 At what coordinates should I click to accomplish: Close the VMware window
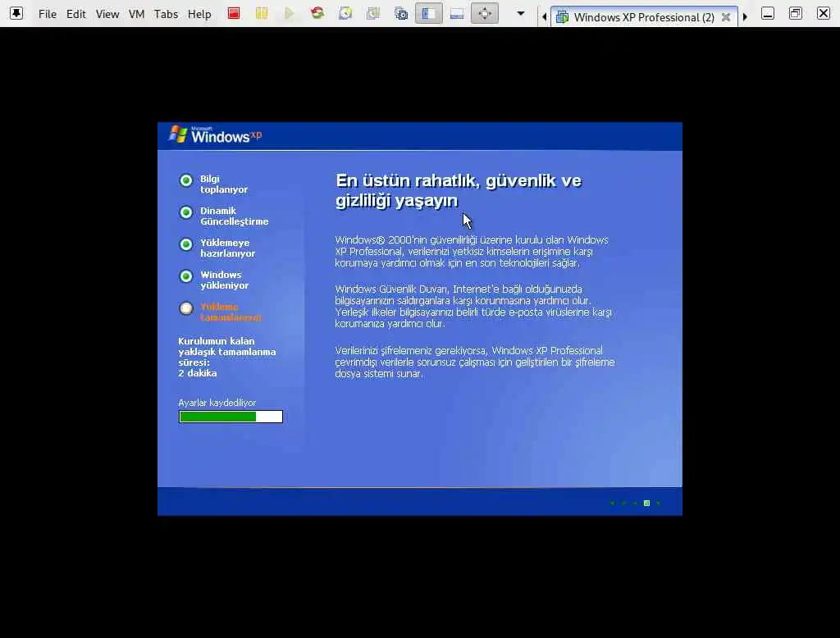[824, 13]
